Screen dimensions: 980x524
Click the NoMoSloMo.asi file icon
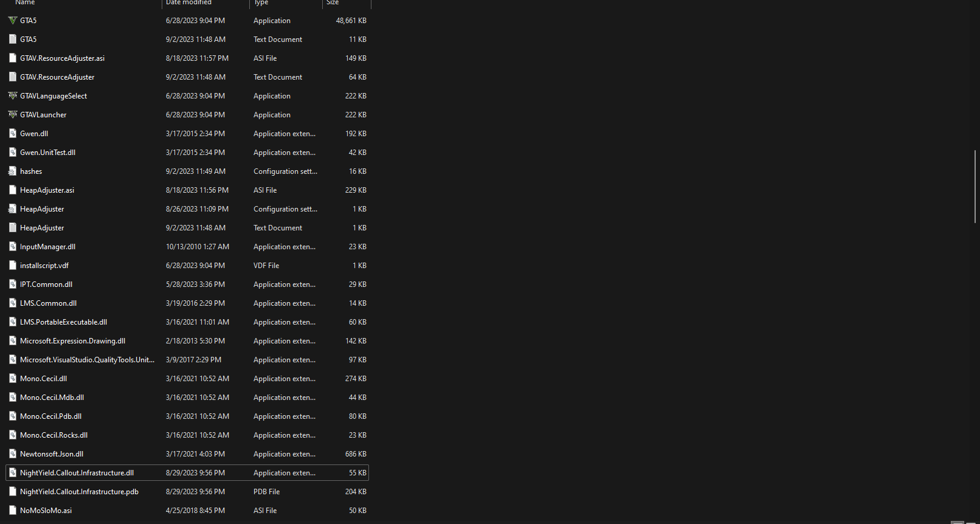(x=13, y=511)
